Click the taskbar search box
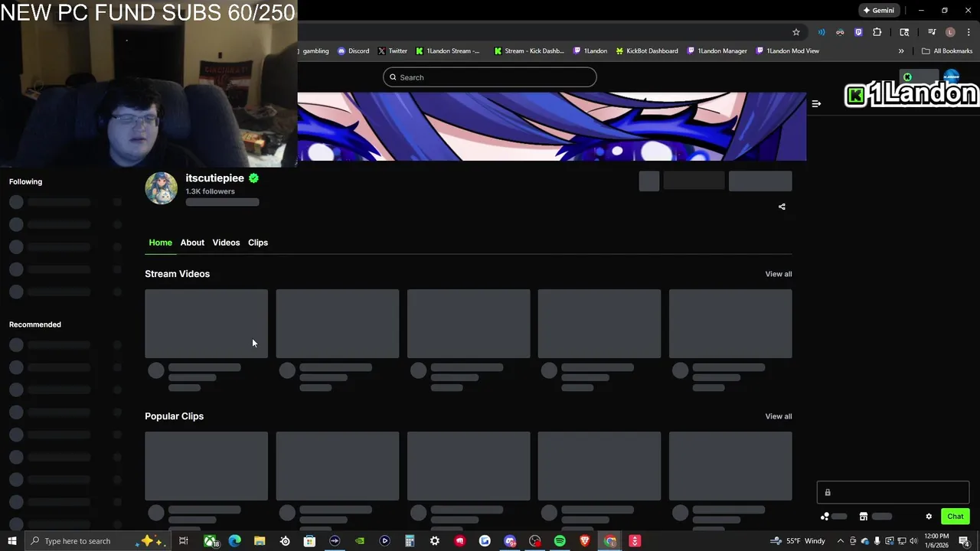The height and width of the screenshot is (551, 980). click(x=97, y=541)
